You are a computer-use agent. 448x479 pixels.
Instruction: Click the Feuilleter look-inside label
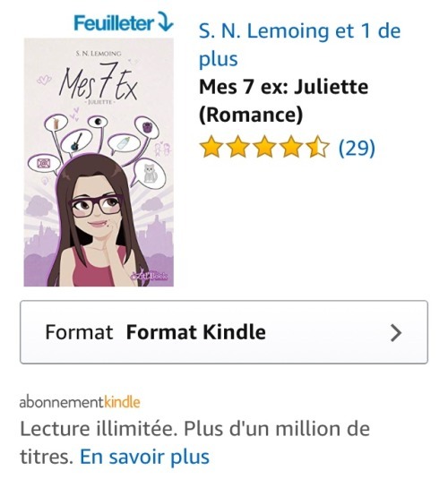[114, 23]
